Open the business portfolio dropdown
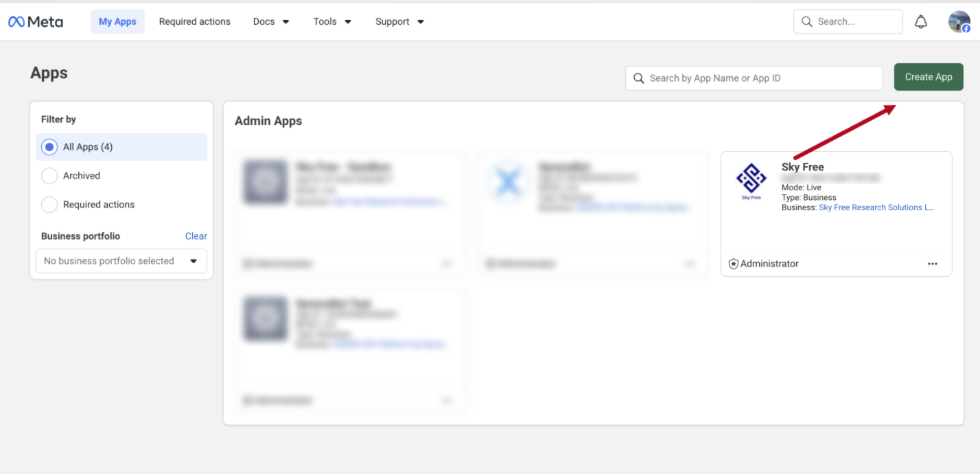The height and width of the screenshot is (474, 980). pyautogui.click(x=121, y=261)
